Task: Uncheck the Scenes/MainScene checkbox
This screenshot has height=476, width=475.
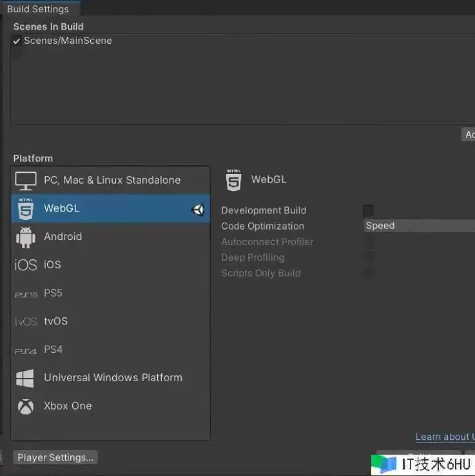Action: (17, 41)
